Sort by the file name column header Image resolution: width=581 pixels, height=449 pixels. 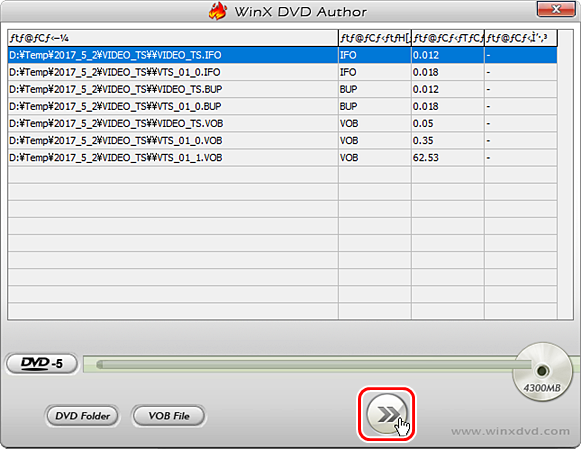click(x=173, y=38)
